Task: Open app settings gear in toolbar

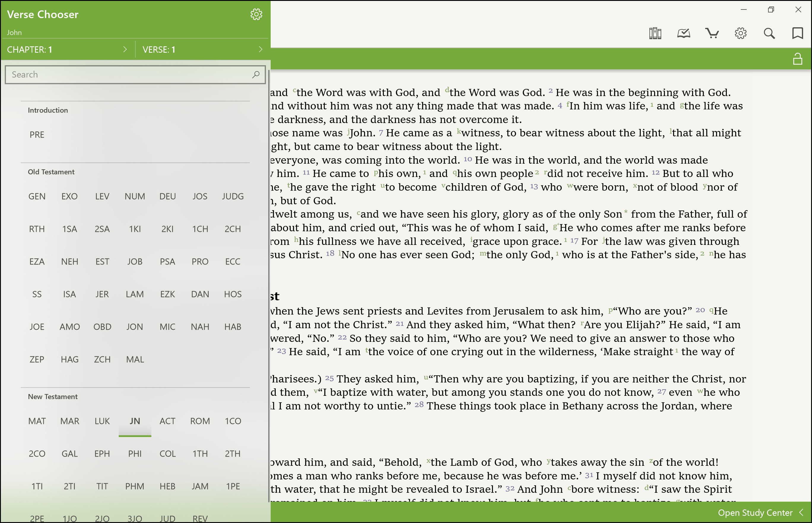Action: [740, 33]
